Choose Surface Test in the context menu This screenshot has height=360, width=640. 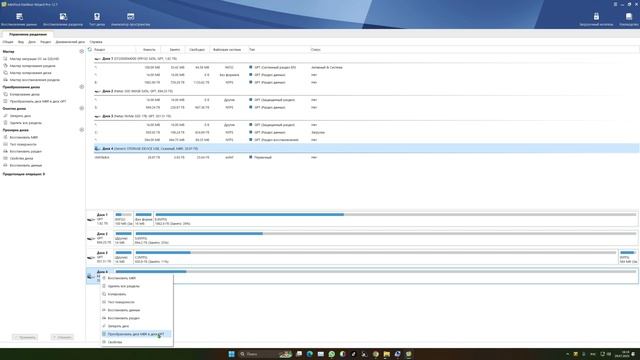137,302
